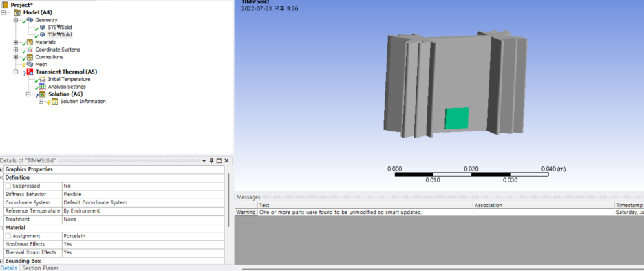Collapse the Definition section
This screenshot has width=644, height=271.
coord(1,177)
